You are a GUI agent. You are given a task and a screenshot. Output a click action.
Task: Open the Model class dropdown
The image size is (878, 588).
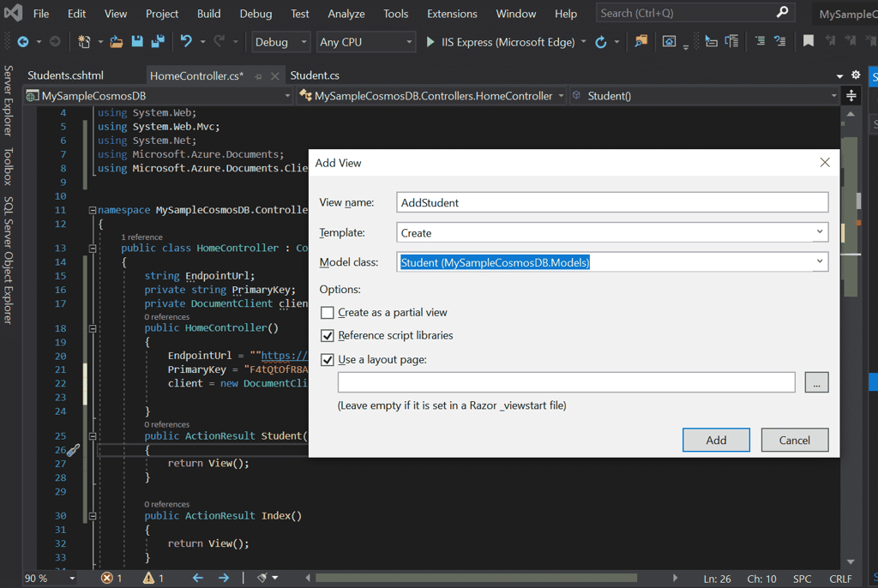point(820,261)
